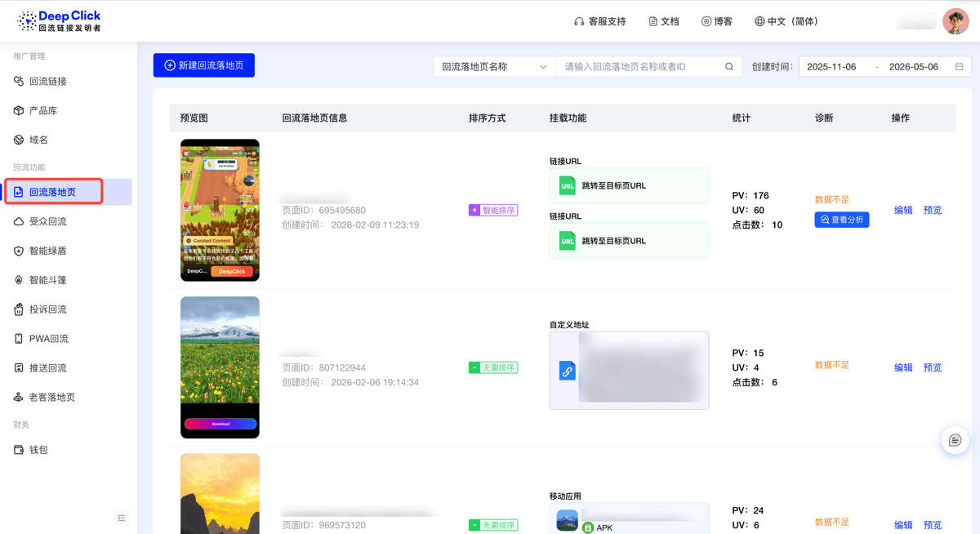Click the blue link icon in 自定义地址 card
Viewport: 980px width, 534px height.
click(x=567, y=371)
